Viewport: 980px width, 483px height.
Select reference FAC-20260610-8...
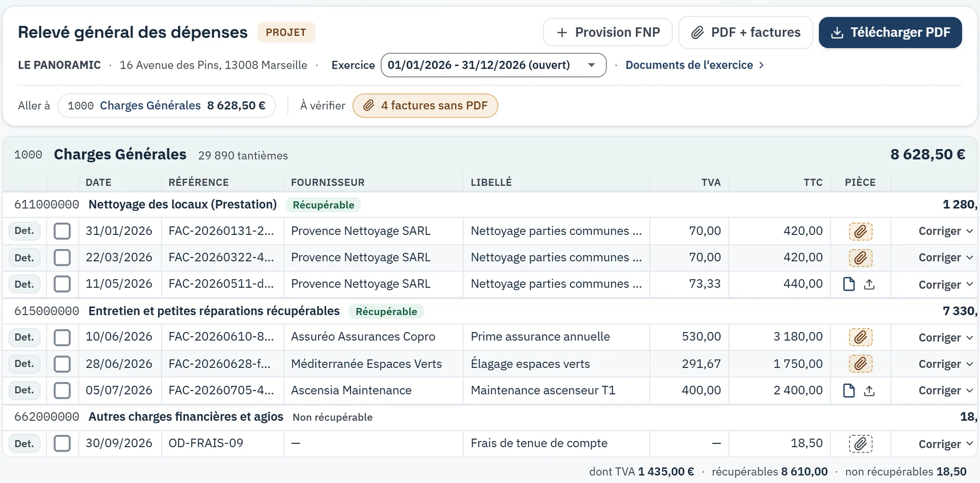(x=221, y=337)
